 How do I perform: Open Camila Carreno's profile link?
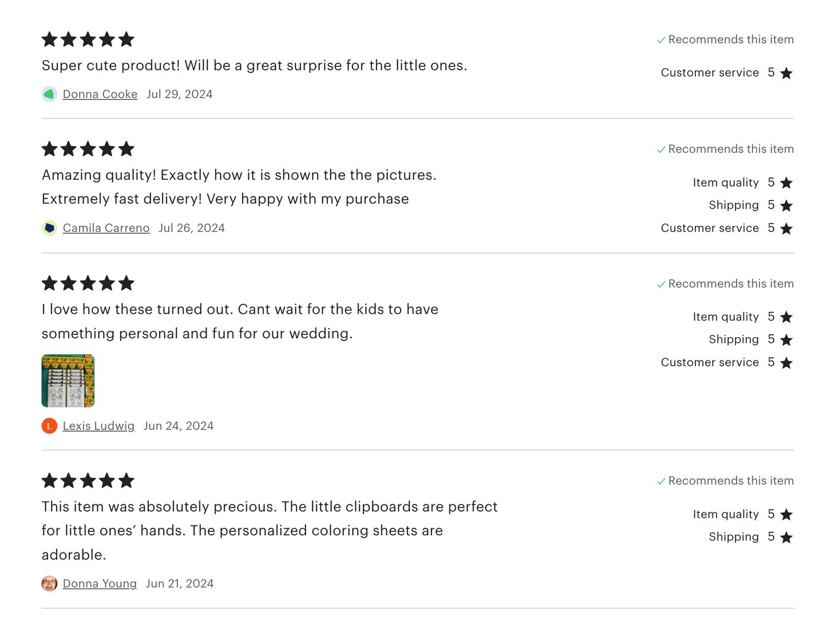point(106,228)
